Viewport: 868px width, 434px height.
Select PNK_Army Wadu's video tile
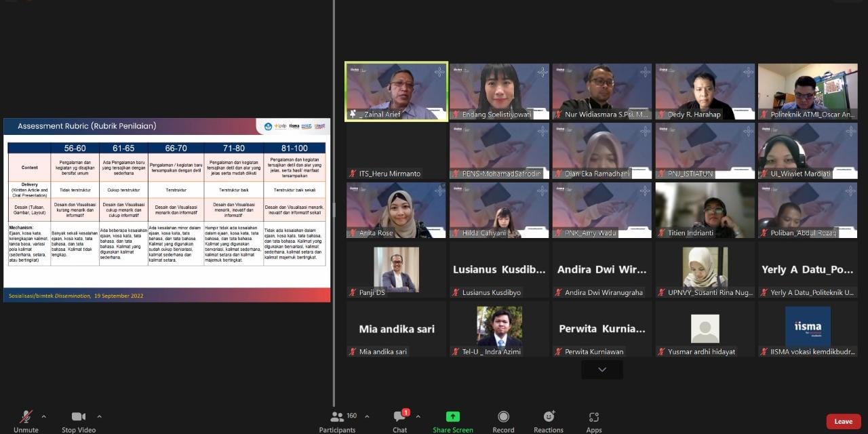(x=602, y=210)
